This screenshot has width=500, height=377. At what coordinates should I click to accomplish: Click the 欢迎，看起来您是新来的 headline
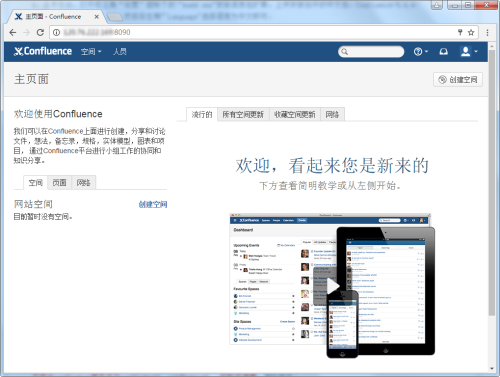click(x=332, y=166)
